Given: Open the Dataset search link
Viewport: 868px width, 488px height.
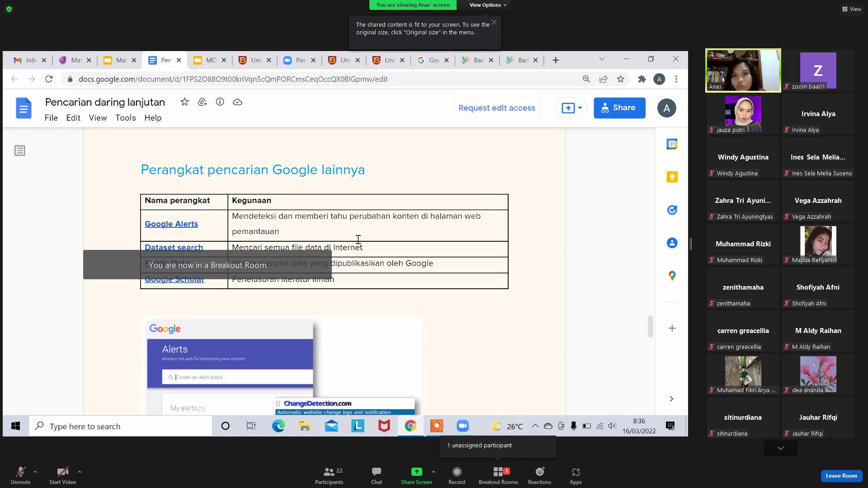Looking at the screenshot, I should click(174, 247).
